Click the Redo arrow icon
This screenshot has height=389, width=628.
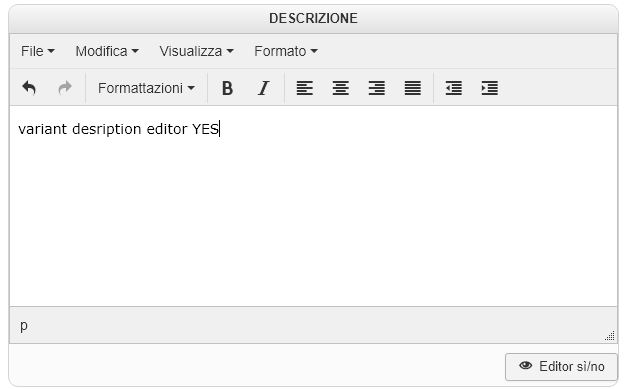[x=64, y=88]
